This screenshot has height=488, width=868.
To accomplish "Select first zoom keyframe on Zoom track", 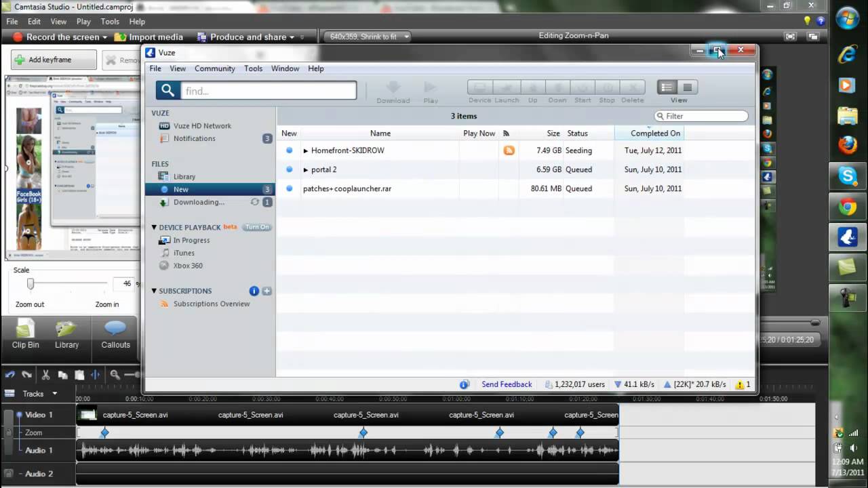I will (x=104, y=432).
